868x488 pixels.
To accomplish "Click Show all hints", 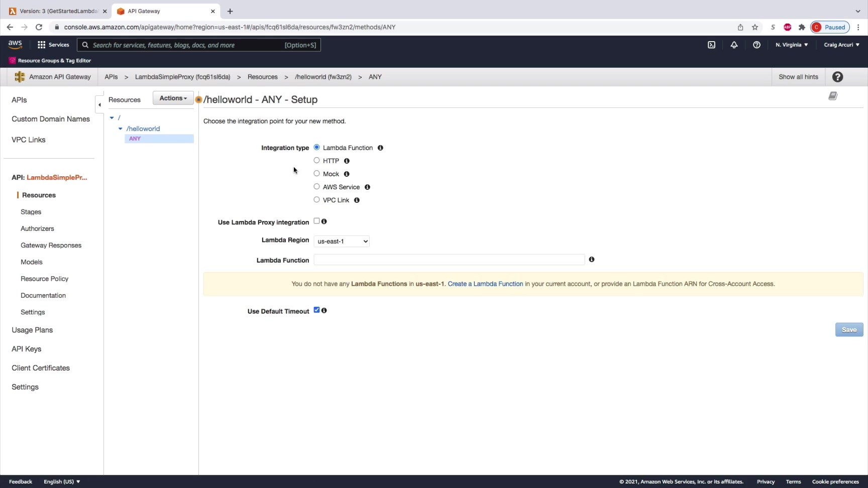I will (798, 77).
